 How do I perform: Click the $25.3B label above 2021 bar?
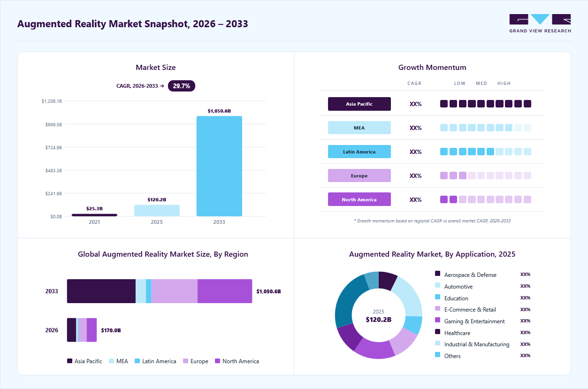94,208
